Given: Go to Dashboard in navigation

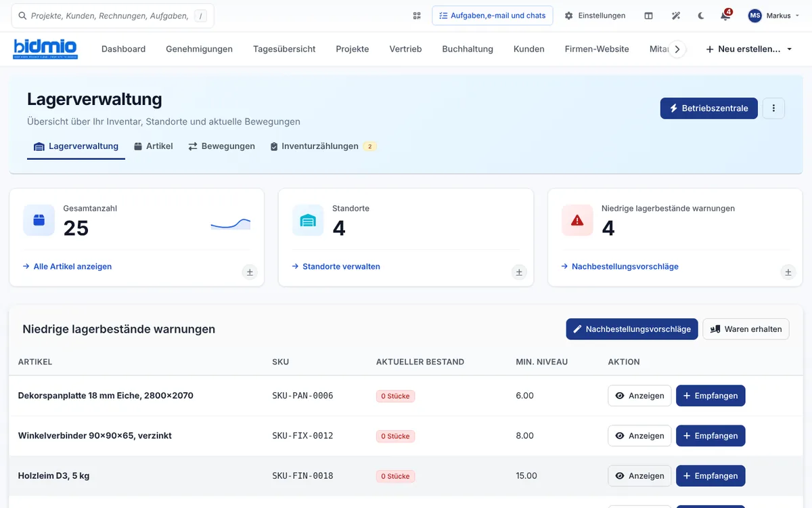Looking at the screenshot, I should coord(123,49).
